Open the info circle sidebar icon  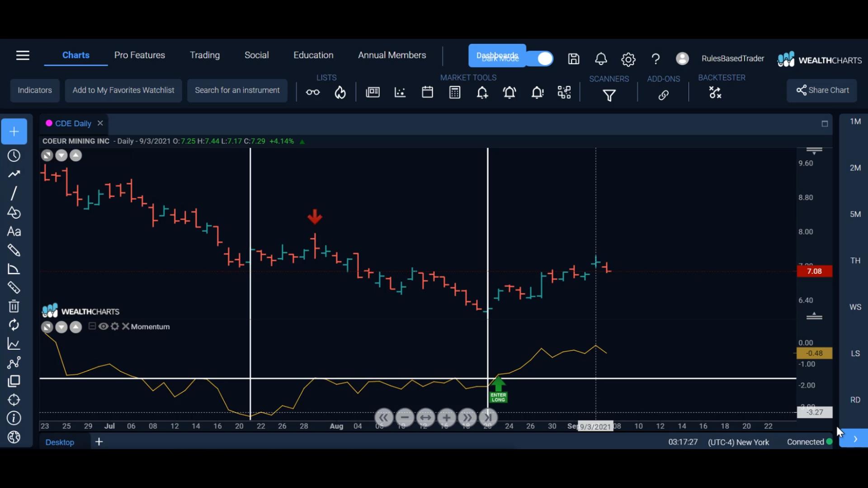coord(14,418)
